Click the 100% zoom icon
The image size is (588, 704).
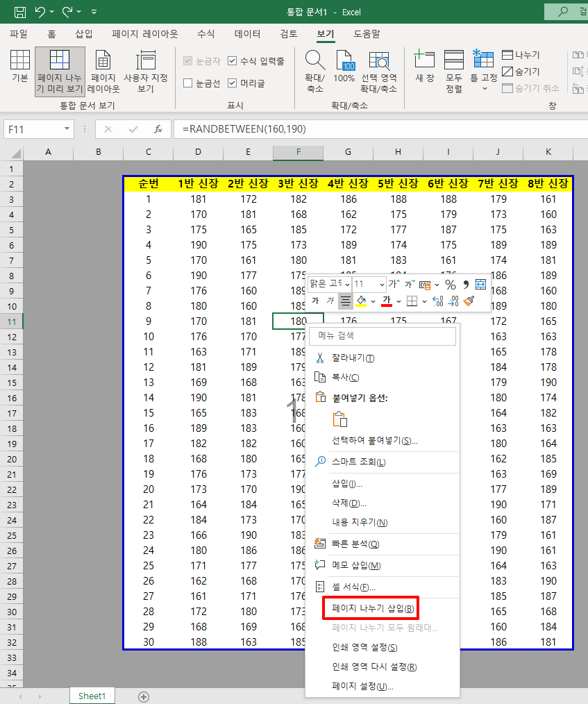point(344,66)
